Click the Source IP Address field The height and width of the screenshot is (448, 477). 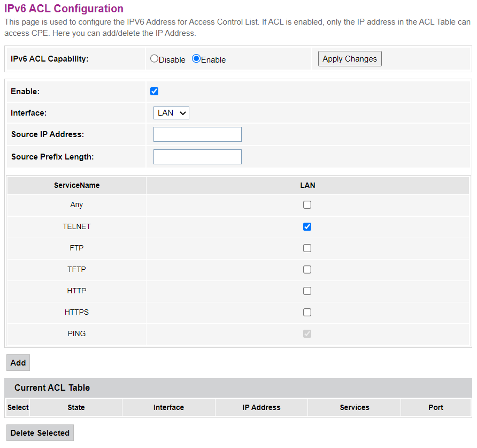click(197, 134)
